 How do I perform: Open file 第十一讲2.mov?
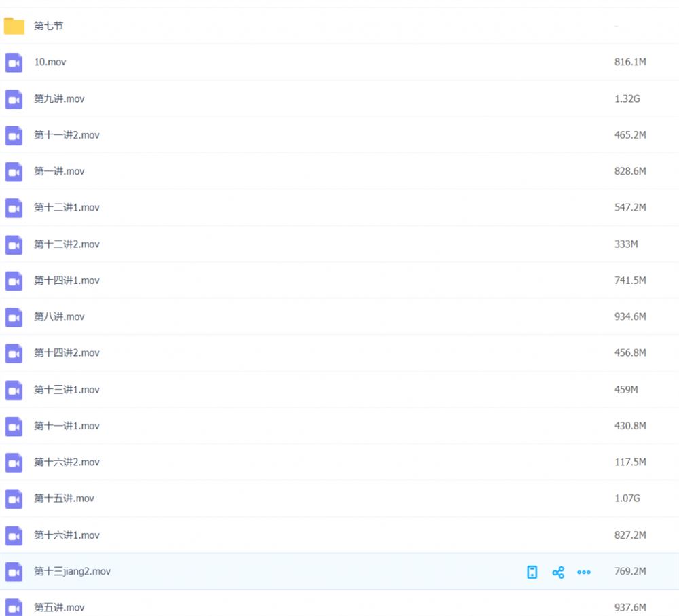[67, 135]
